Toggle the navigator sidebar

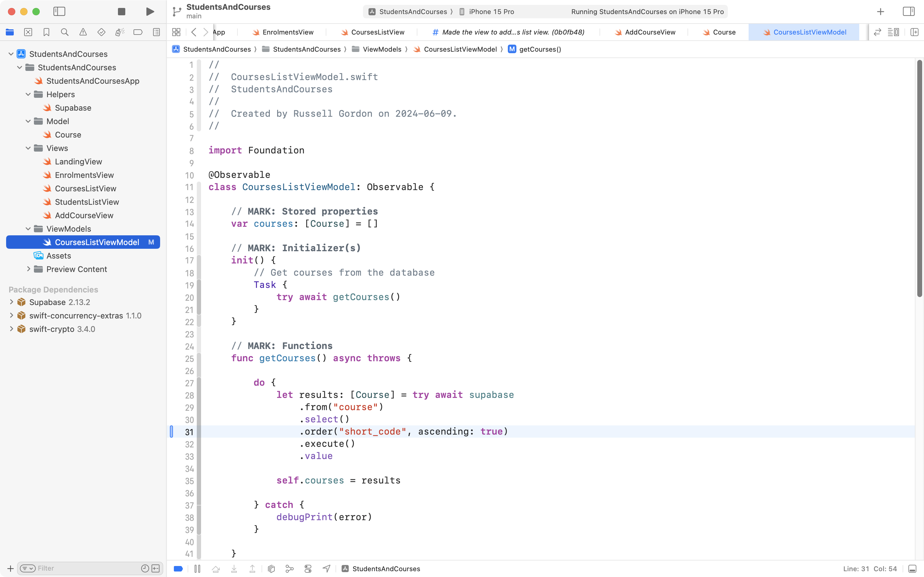click(60, 11)
